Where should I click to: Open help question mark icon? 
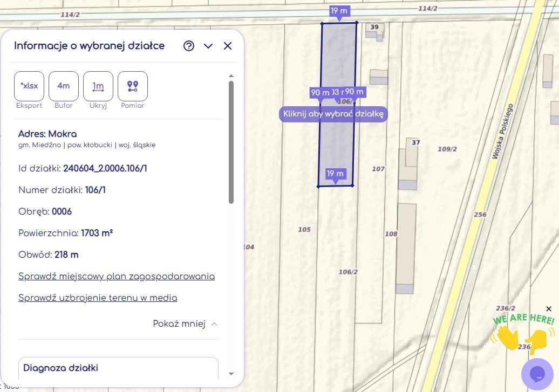click(x=189, y=46)
